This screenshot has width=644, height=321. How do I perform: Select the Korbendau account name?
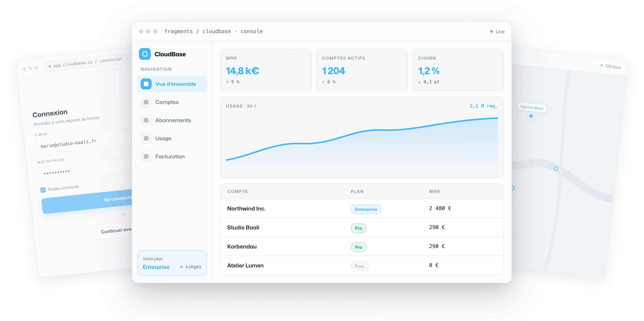pyautogui.click(x=242, y=247)
